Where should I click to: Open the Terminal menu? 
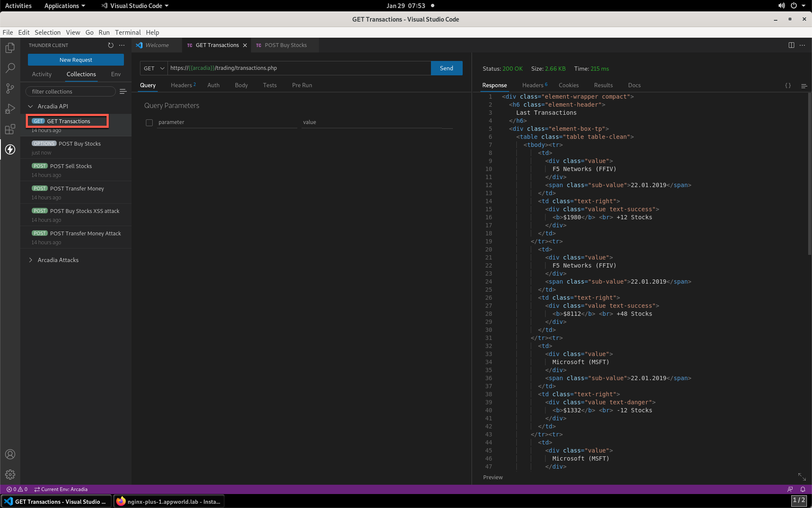tap(128, 33)
